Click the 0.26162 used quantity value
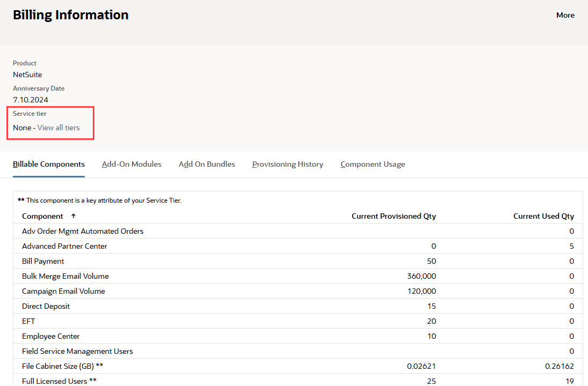Viewport: 588px width, 386px height. pyautogui.click(x=560, y=366)
